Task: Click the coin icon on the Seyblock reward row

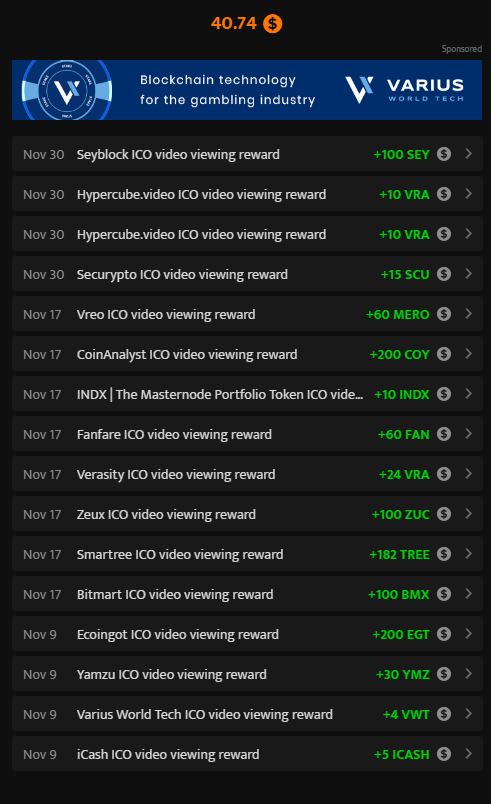Action: click(x=444, y=154)
